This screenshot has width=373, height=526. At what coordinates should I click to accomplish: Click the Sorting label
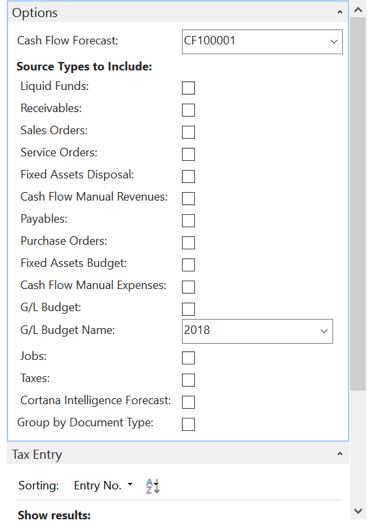(x=39, y=485)
